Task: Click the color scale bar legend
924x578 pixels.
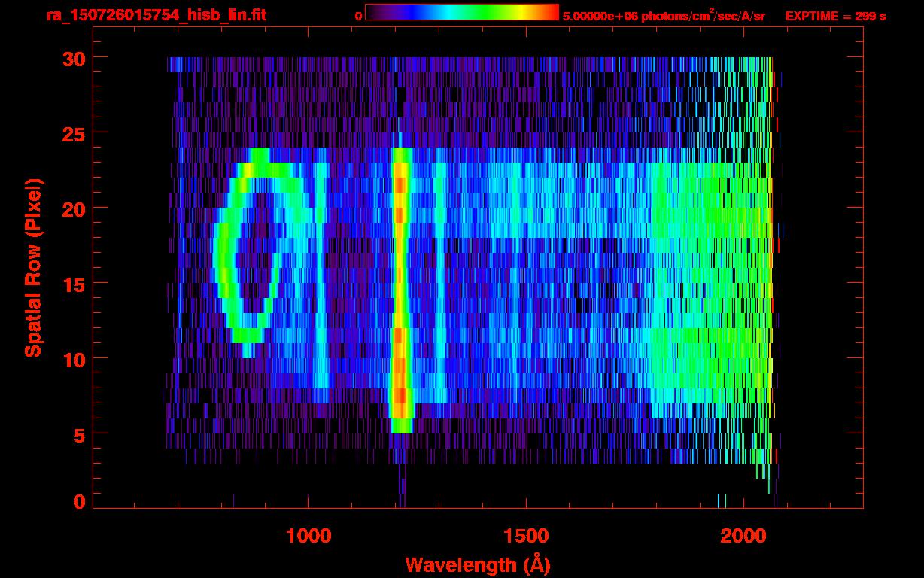Action: pyautogui.click(x=462, y=12)
